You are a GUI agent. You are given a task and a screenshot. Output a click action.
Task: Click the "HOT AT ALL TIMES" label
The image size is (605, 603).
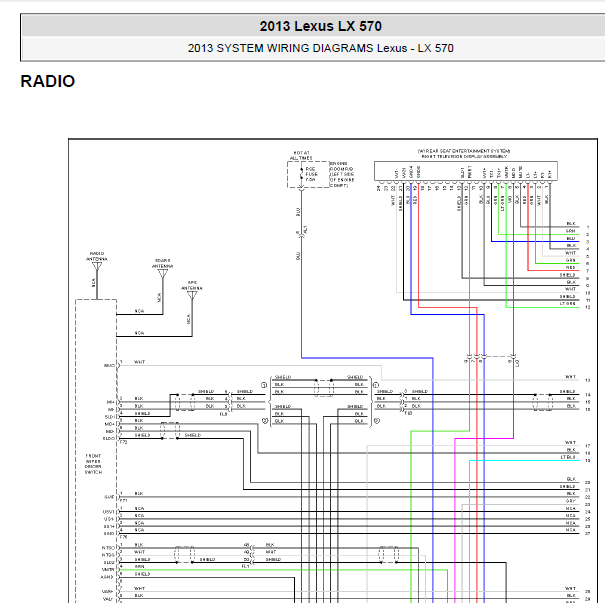click(x=301, y=155)
